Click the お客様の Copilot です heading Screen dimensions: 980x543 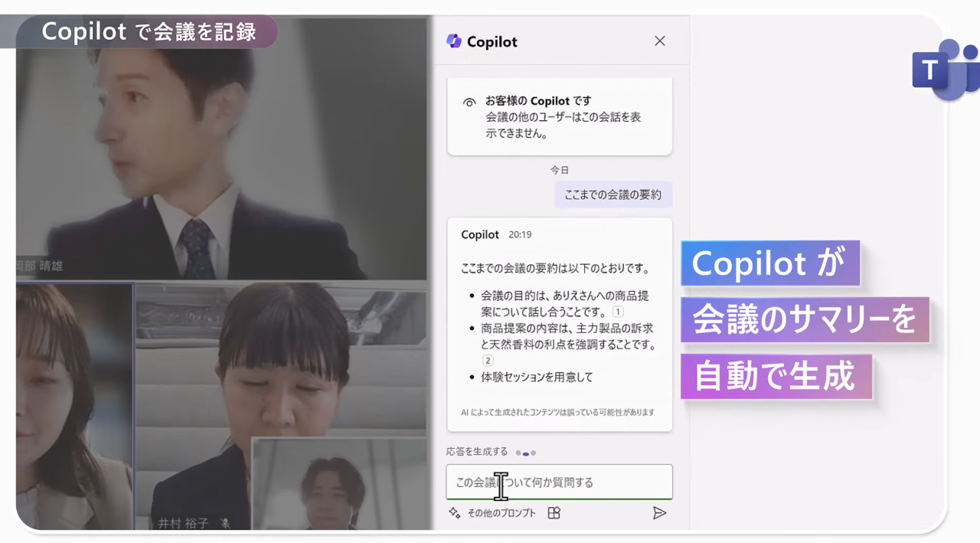click(x=538, y=101)
